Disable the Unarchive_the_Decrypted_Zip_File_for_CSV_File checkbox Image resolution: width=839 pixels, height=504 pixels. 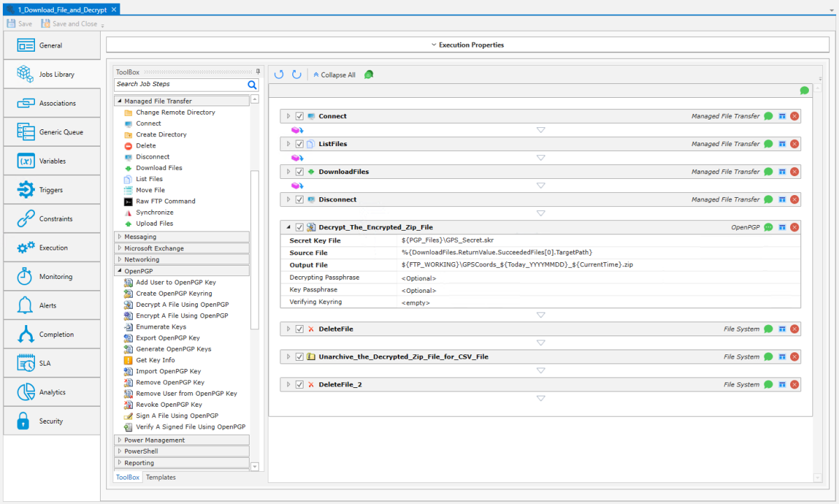tap(299, 357)
